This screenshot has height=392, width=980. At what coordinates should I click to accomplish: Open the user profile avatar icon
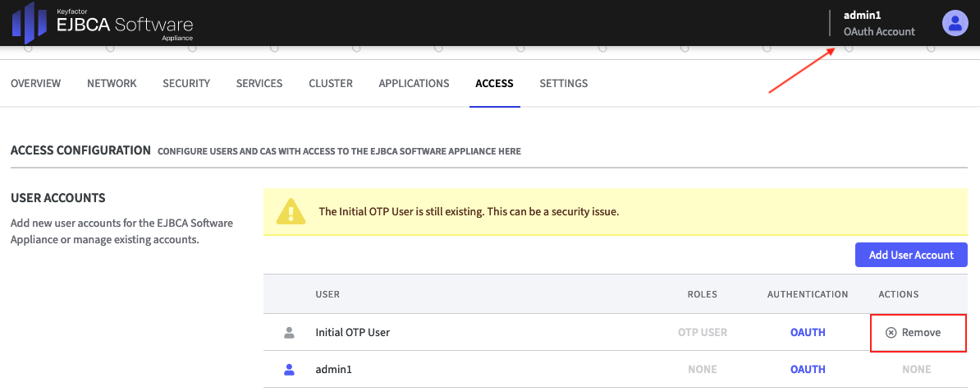pos(955,23)
